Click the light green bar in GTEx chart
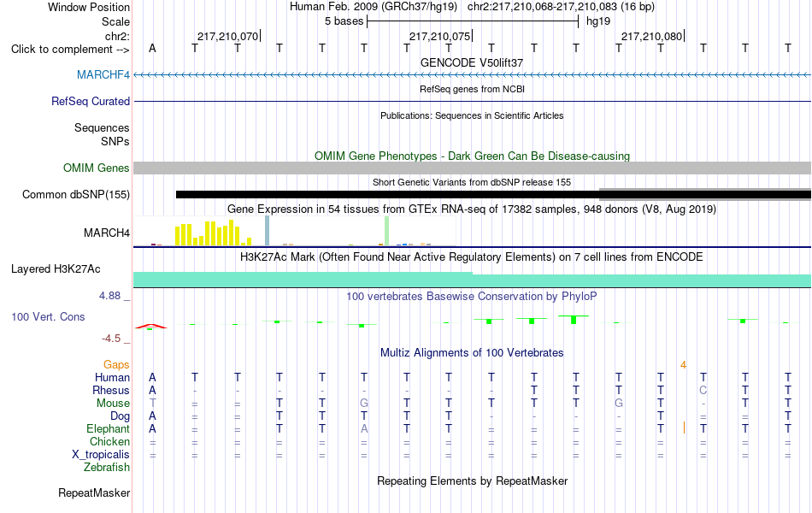This screenshot has width=812, height=513. [x=387, y=231]
